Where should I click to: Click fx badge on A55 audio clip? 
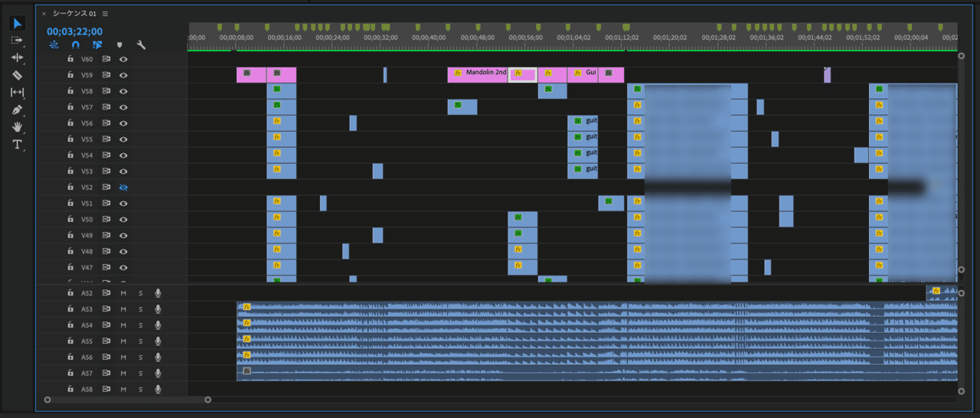(247, 339)
